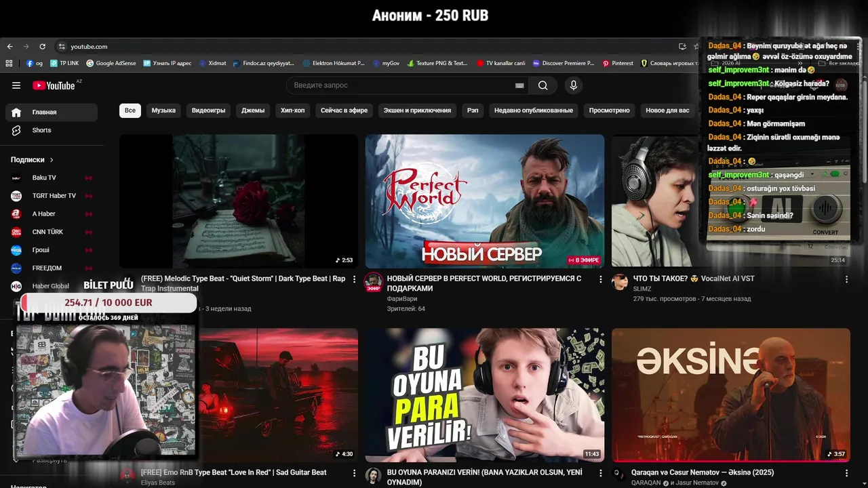Select the Экшен и приключения chip
Viewport: 868px width, 488px height.
pos(417,110)
